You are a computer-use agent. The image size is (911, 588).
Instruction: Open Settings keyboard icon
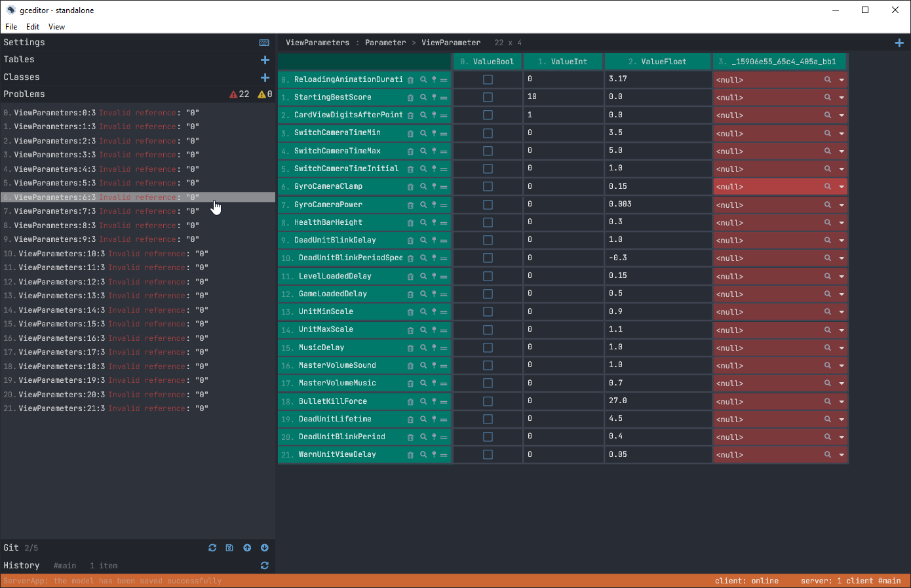[264, 43]
